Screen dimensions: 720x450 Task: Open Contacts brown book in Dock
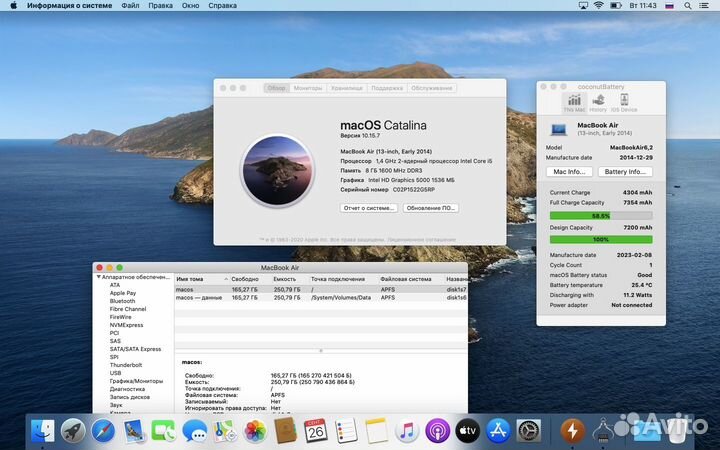285,431
